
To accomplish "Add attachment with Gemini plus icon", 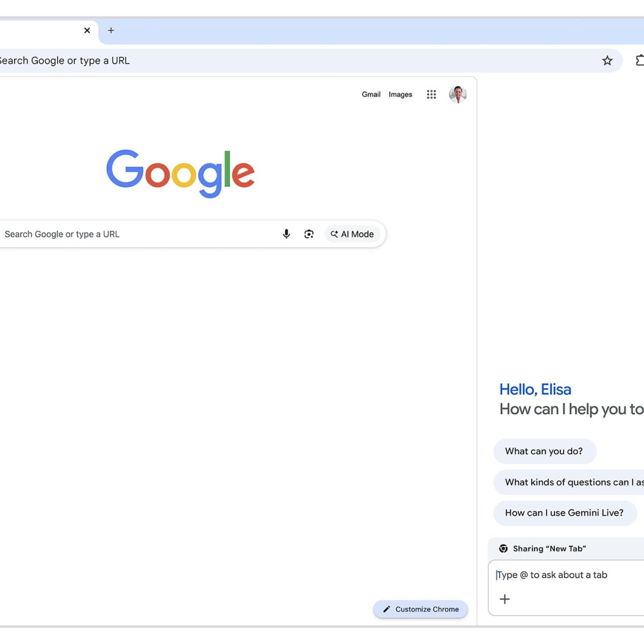I will click(505, 599).
